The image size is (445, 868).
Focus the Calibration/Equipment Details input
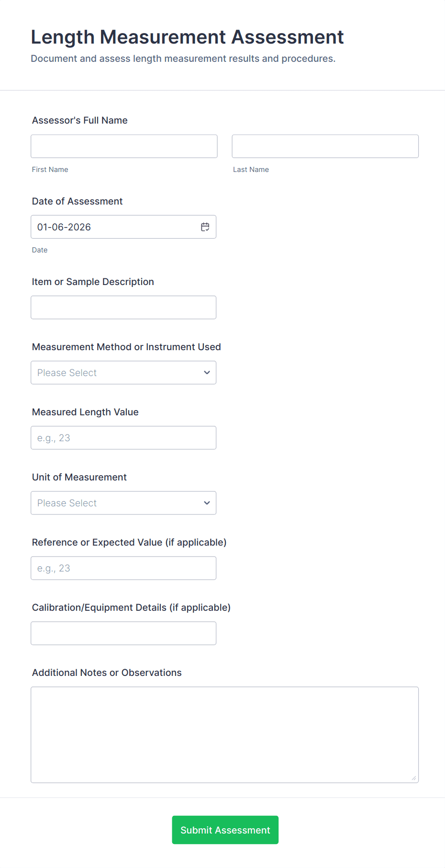[123, 633]
